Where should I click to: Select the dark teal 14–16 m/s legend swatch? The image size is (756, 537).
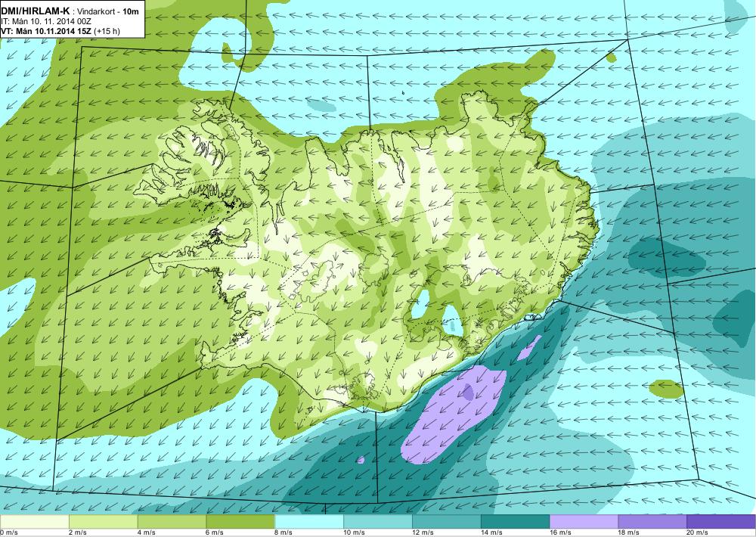click(515, 522)
